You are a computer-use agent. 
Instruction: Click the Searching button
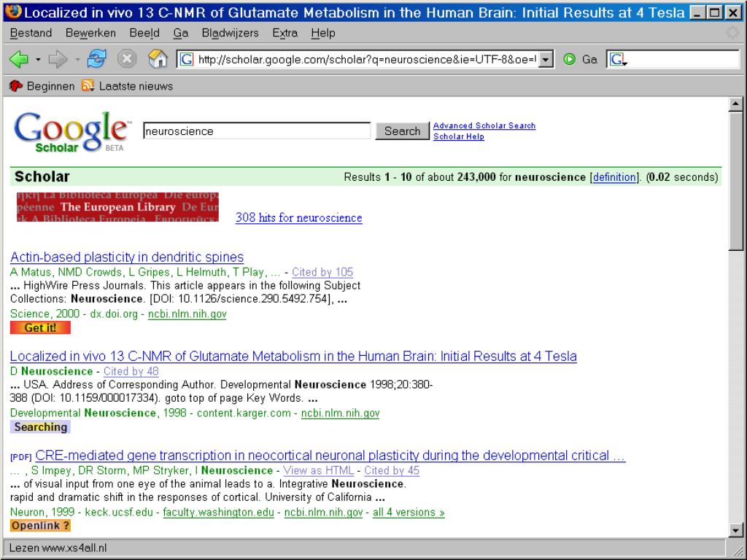41,427
